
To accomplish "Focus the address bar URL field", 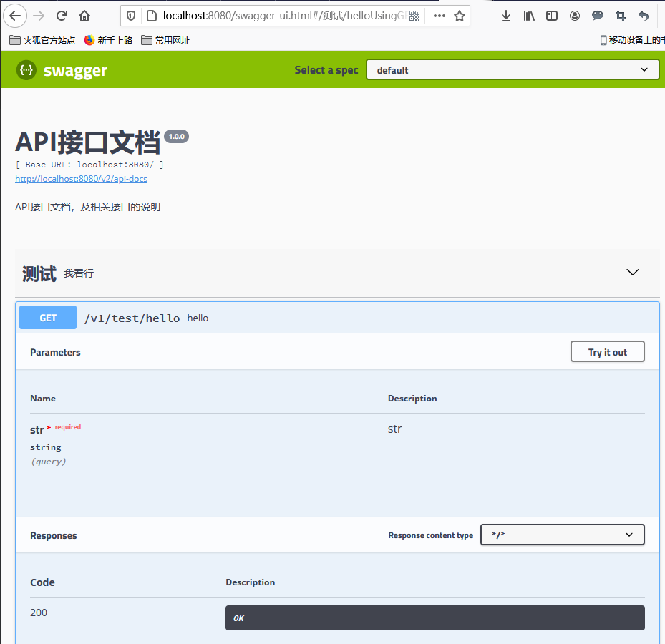I will point(284,16).
